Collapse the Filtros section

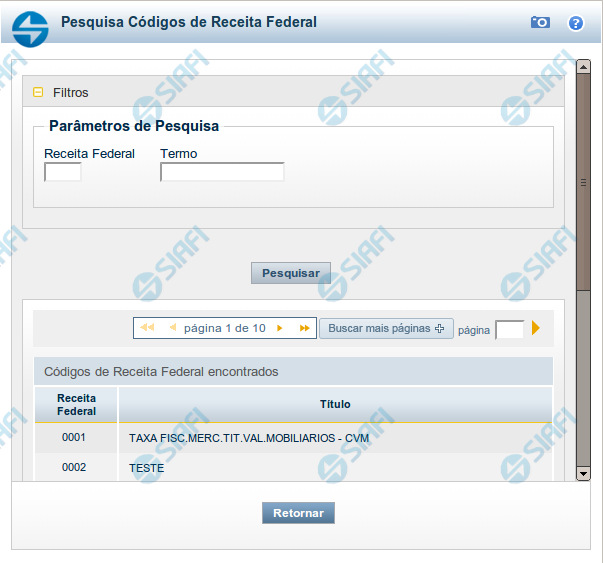(x=39, y=92)
